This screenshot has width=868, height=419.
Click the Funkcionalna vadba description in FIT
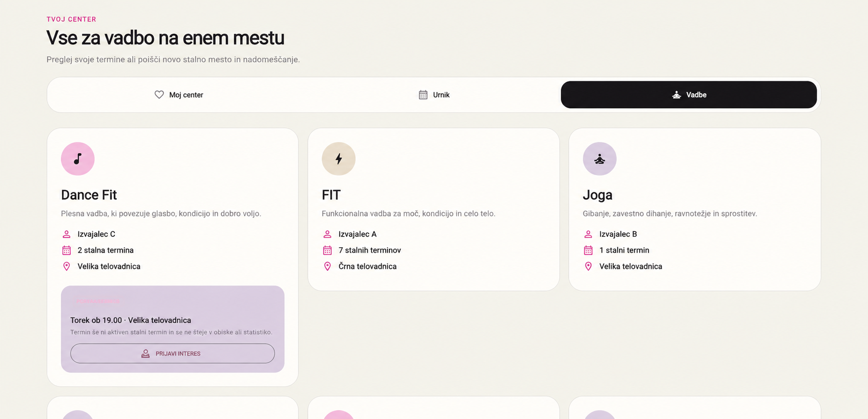409,214
